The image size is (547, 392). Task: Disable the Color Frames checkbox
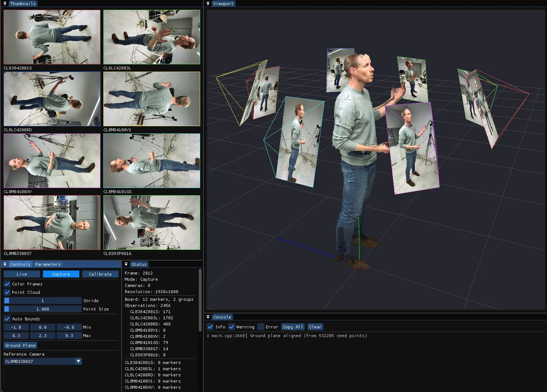coord(7,284)
